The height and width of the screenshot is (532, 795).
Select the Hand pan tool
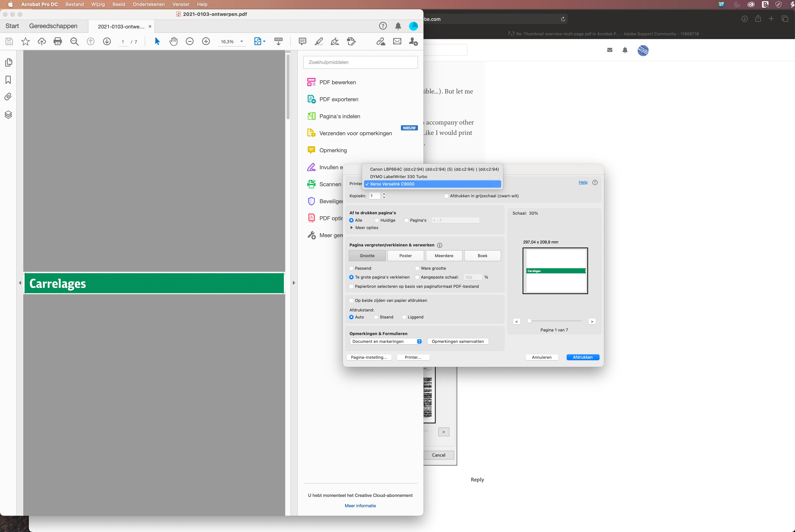(173, 41)
